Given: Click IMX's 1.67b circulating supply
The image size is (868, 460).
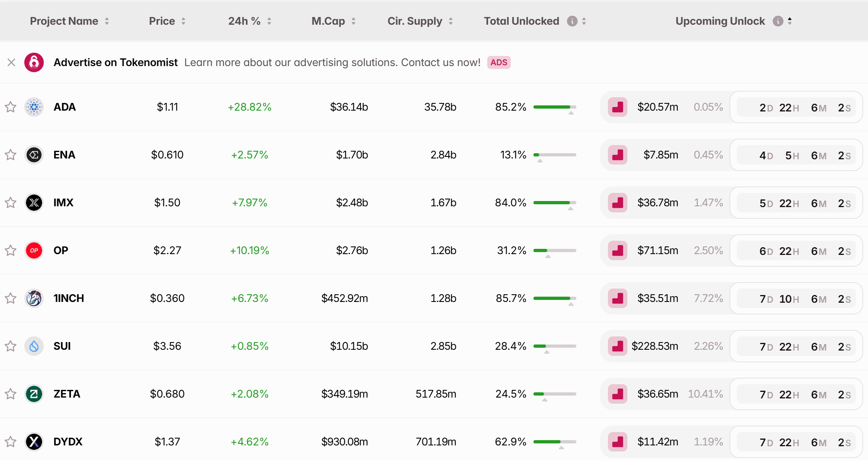Looking at the screenshot, I should pyautogui.click(x=443, y=203).
